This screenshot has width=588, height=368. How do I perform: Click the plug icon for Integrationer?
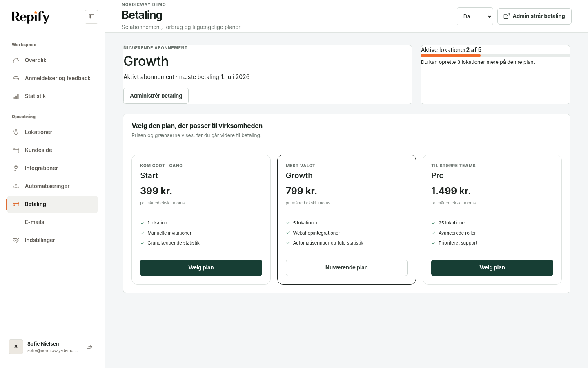(16, 168)
